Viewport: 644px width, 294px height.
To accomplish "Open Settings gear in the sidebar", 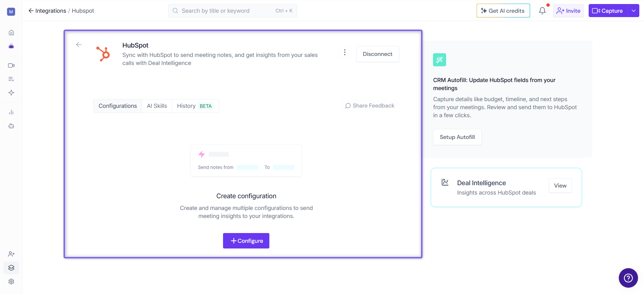I will pyautogui.click(x=11, y=282).
